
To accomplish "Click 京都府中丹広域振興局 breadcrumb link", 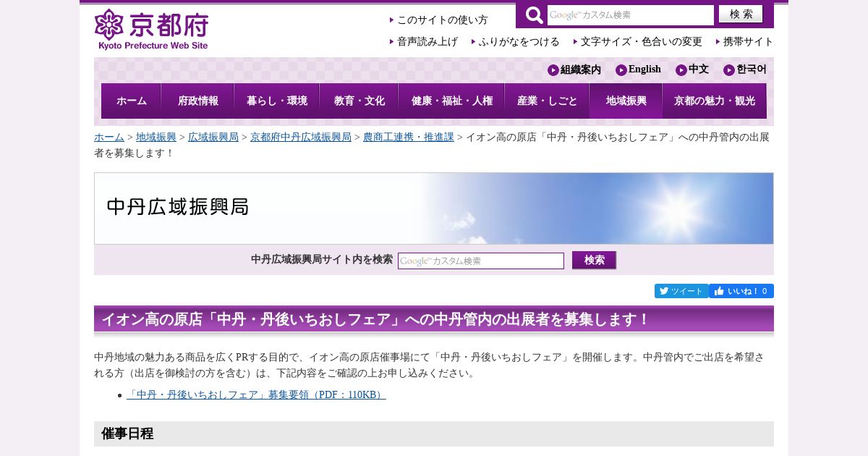I will click(301, 137).
